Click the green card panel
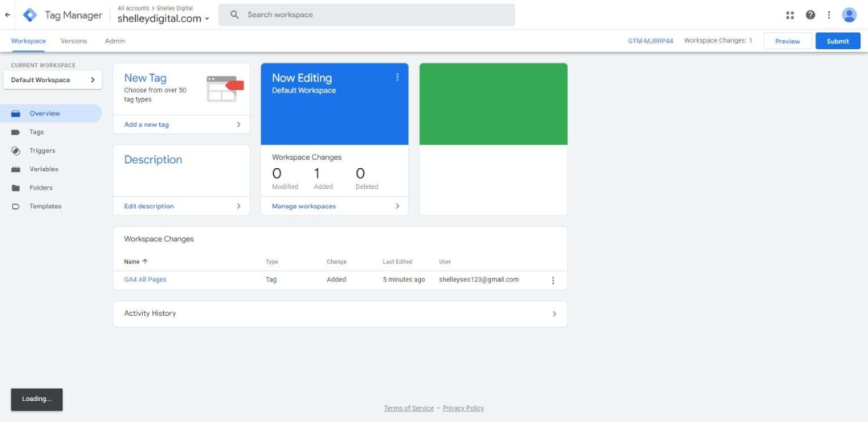The height and width of the screenshot is (422, 868). 493,104
